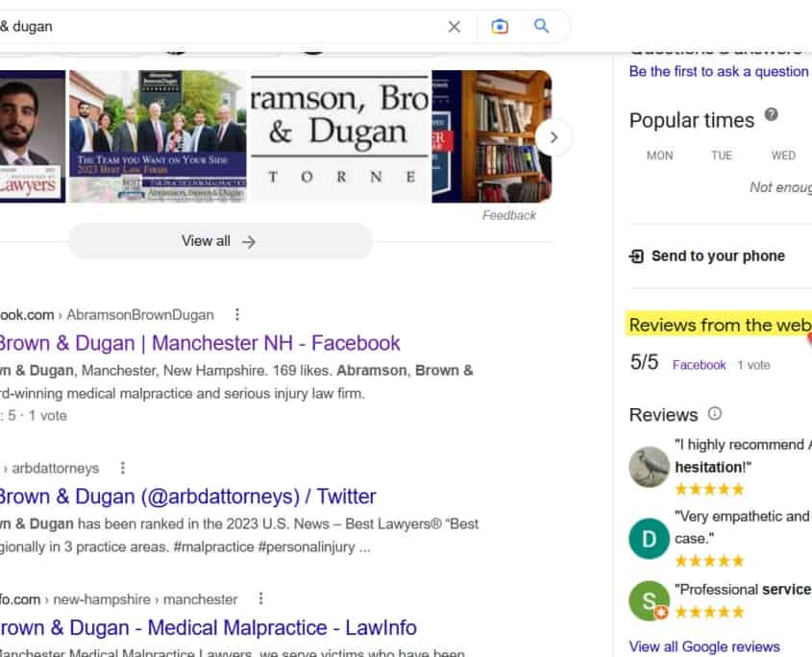Click the AbramsonBrownDugan breadcrumb text
The image size is (812, 657).
point(140,315)
